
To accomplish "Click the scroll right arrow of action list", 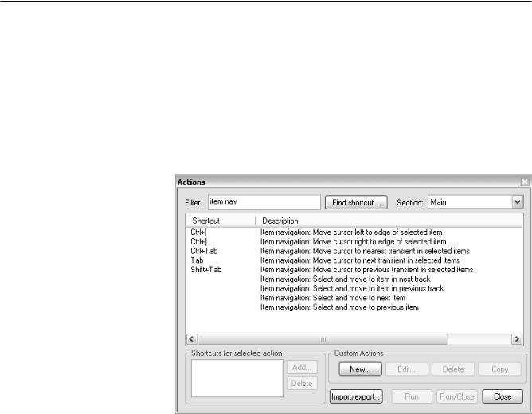I will click(517, 339).
